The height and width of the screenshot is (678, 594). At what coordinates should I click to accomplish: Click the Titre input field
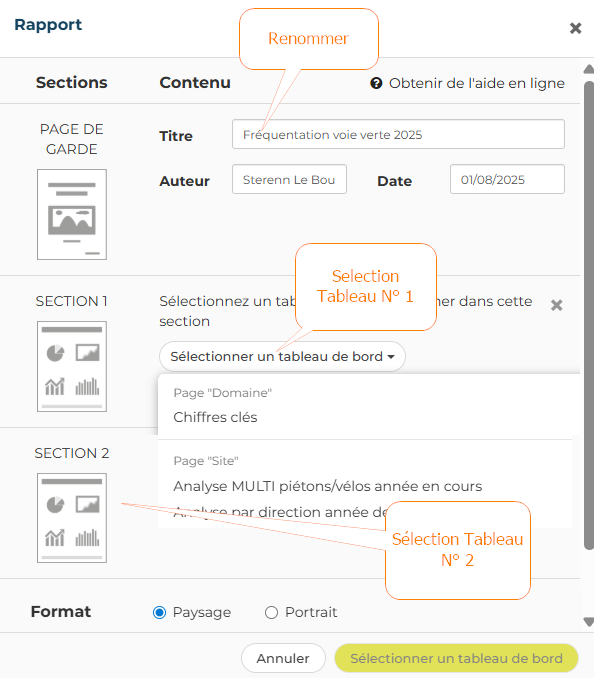coord(398,134)
